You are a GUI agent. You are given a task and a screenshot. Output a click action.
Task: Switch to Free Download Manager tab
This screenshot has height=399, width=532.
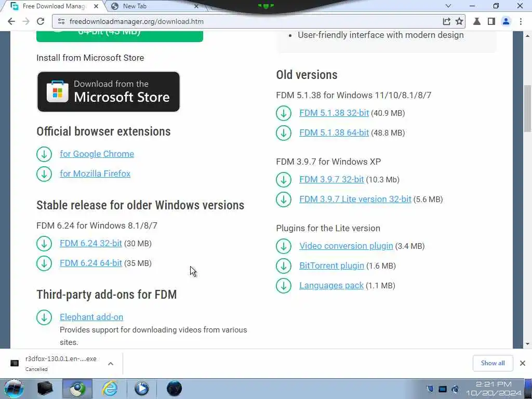click(x=54, y=6)
